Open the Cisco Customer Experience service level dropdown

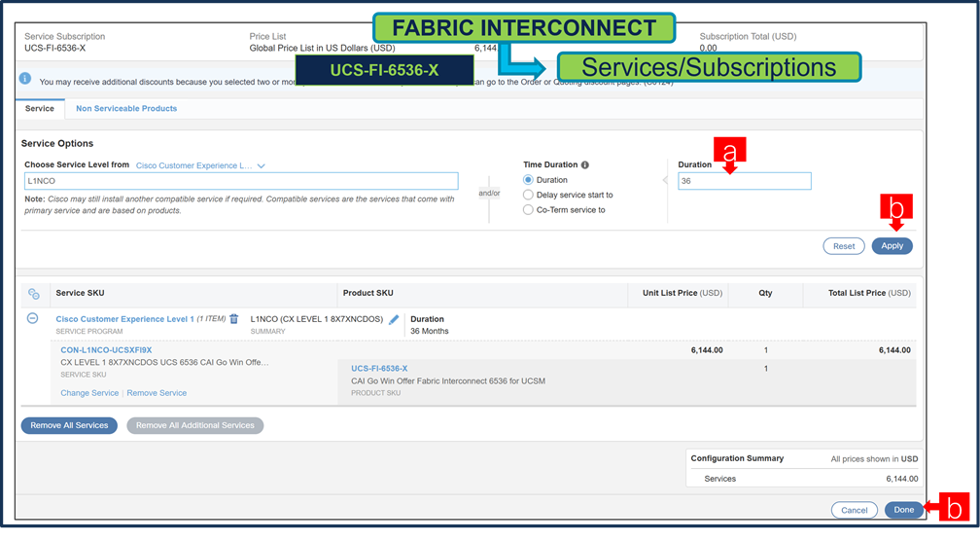click(x=200, y=165)
